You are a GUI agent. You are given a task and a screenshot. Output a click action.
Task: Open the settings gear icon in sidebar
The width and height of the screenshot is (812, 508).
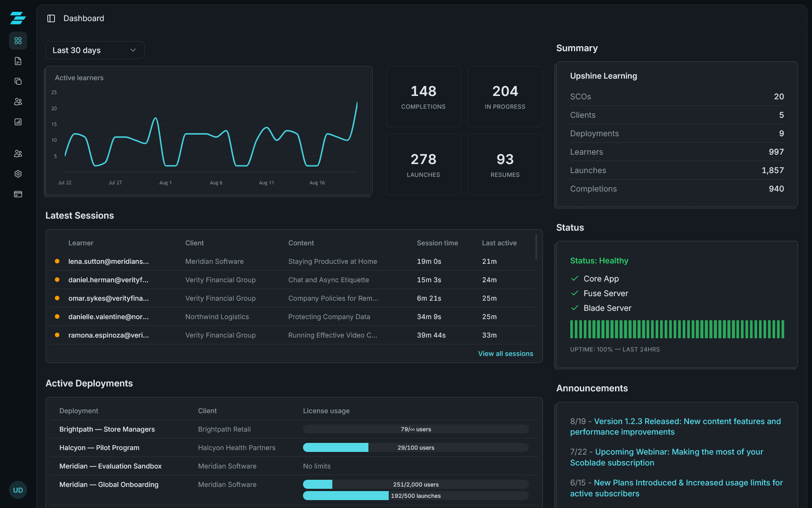pos(18,174)
